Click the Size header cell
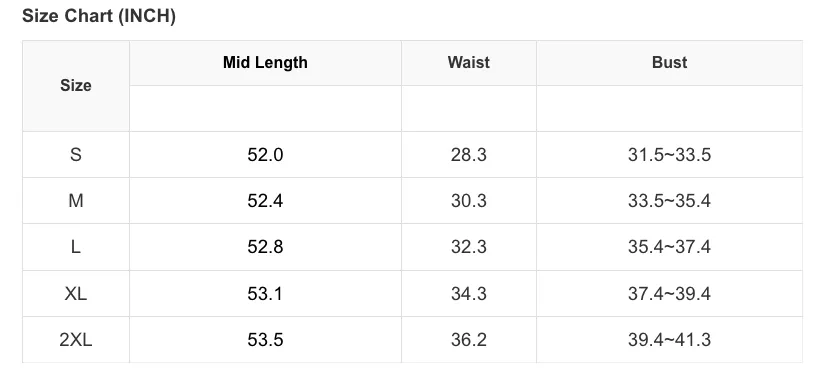828x380 pixels. click(76, 86)
